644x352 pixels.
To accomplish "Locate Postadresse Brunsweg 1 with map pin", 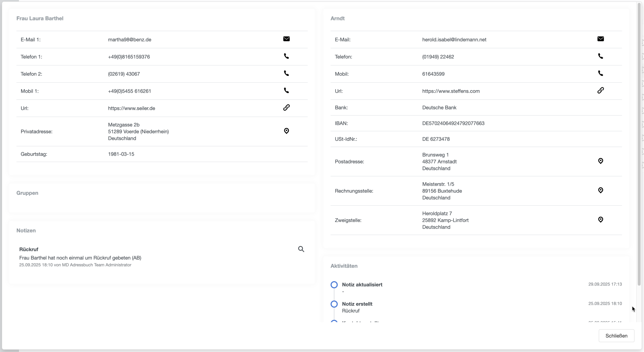I will click(x=600, y=161).
